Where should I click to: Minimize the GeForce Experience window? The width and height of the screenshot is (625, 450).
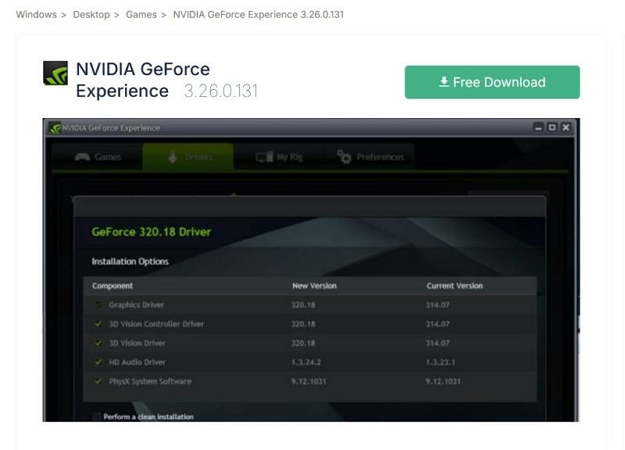pyautogui.click(x=539, y=128)
